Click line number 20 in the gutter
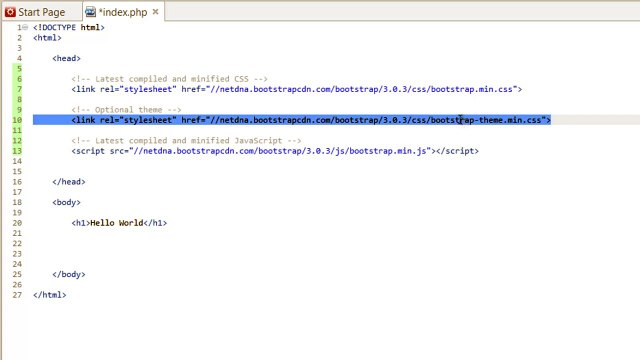The width and height of the screenshot is (640, 360). [x=17, y=223]
